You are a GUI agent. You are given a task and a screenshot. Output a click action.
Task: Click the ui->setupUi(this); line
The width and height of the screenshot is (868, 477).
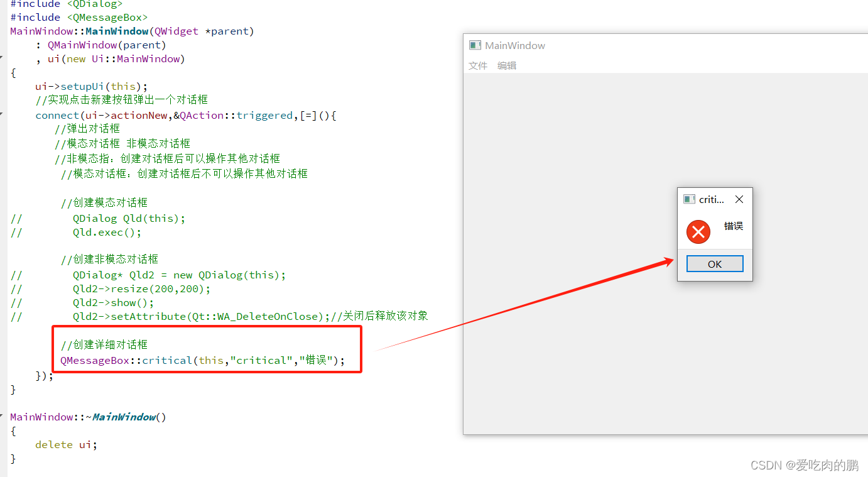click(92, 86)
